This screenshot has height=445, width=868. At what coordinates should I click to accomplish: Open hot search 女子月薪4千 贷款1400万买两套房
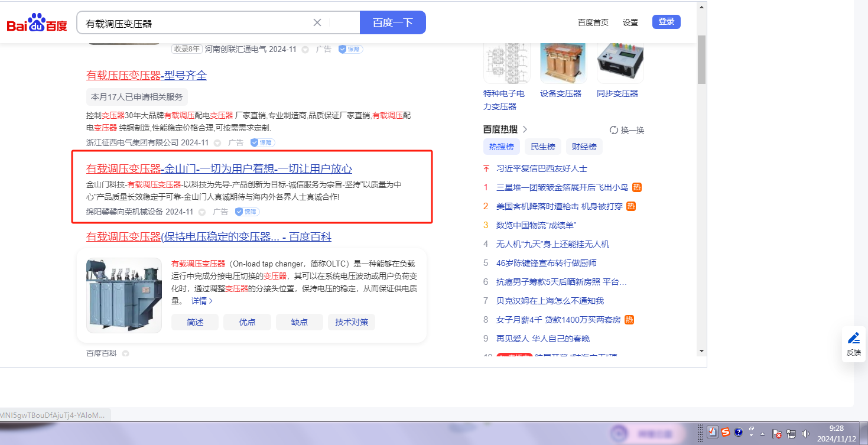coord(558,320)
